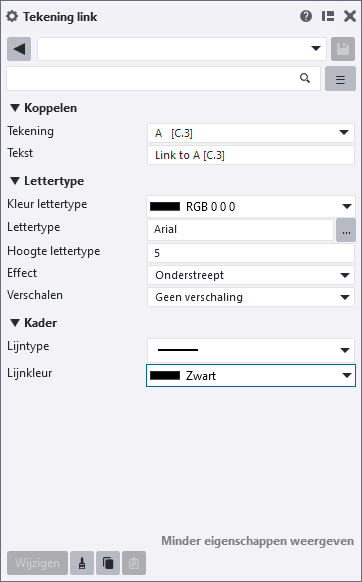Click the gear icon beside Tekening link

pos(12,17)
